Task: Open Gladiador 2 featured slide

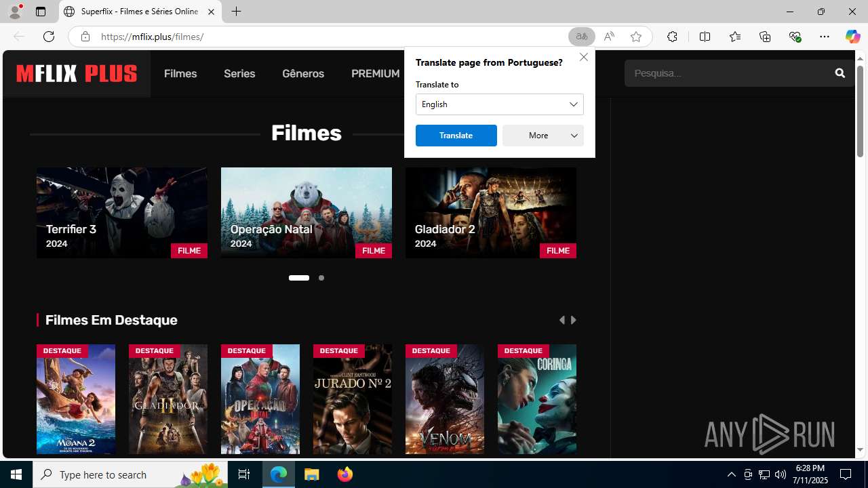Action: point(491,213)
